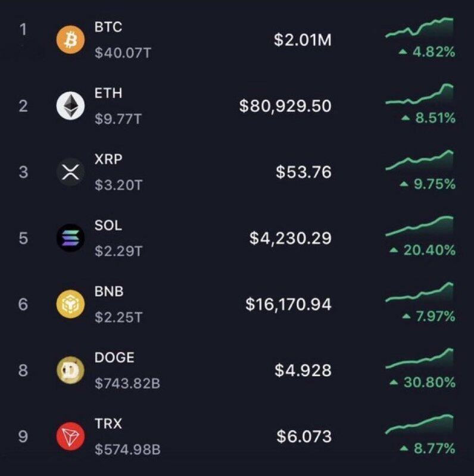This screenshot has width=474, height=476.
Task: Click the XRP price $53.76
Action: pos(303,173)
